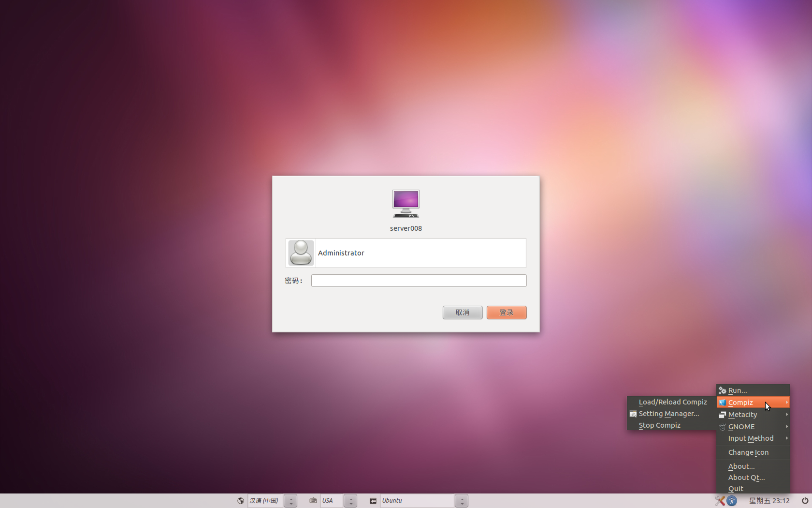Expand the Input Method submenu

753,438
